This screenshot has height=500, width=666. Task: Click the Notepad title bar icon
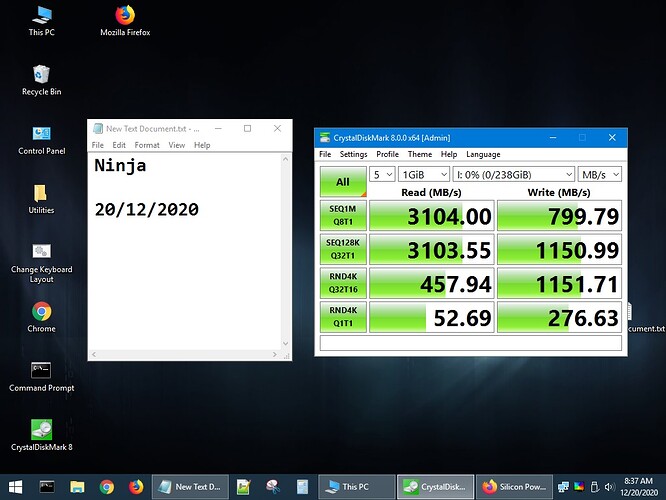click(x=98, y=128)
